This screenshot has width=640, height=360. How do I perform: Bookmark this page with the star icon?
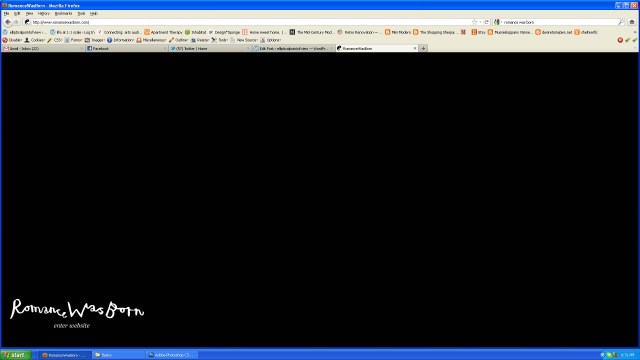click(474, 22)
